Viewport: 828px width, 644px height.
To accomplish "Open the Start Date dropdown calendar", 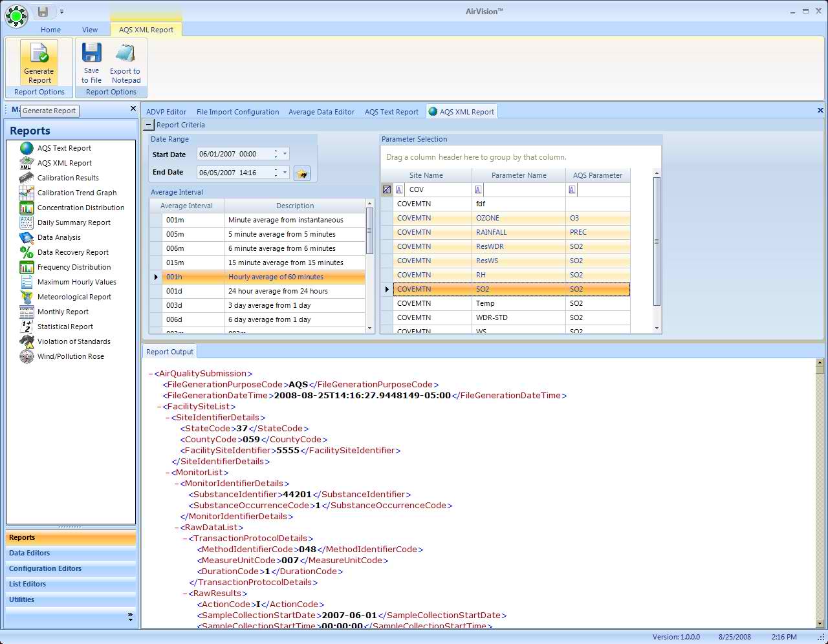I will (x=285, y=154).
